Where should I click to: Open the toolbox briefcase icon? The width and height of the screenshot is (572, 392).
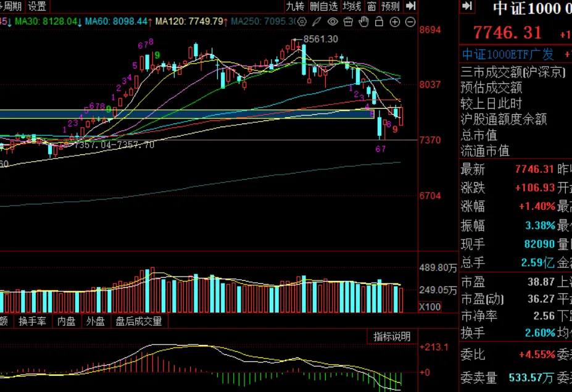(349, 22)
